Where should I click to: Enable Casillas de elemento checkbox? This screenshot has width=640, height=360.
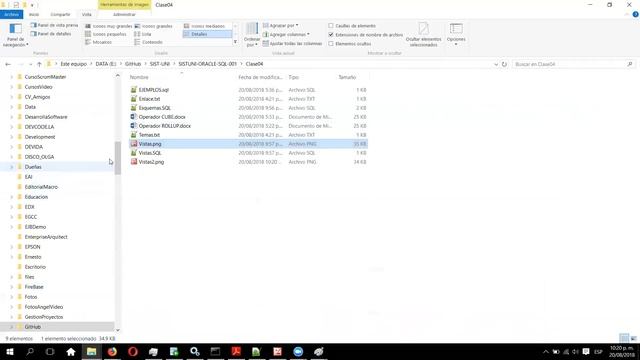pos(331,26)
